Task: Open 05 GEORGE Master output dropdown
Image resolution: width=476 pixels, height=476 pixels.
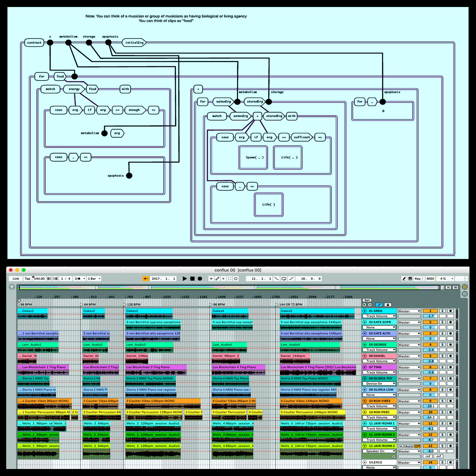Action: click(x=409, y=345)
